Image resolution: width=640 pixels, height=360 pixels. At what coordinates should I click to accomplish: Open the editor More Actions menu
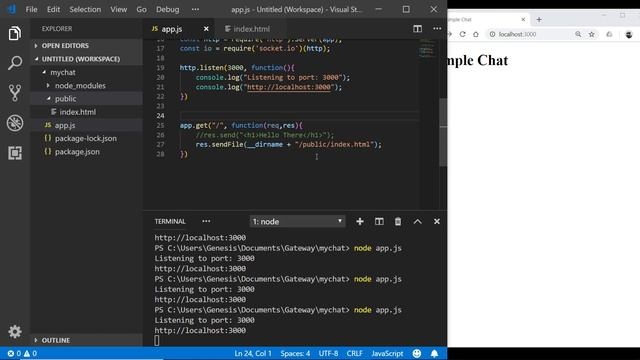(x=437, y=29)
